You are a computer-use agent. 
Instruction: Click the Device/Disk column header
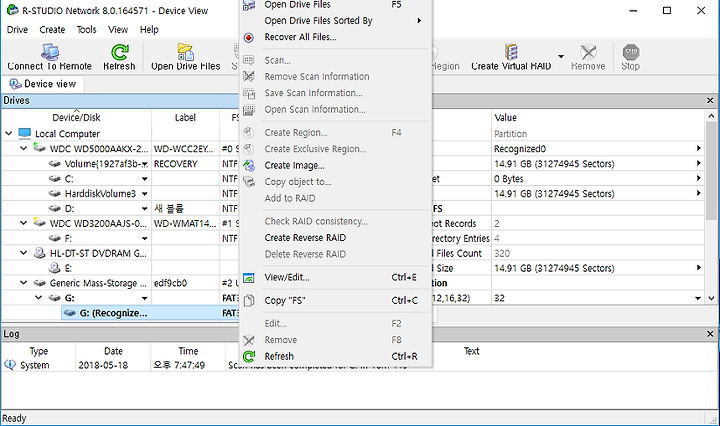pos(76,118)
